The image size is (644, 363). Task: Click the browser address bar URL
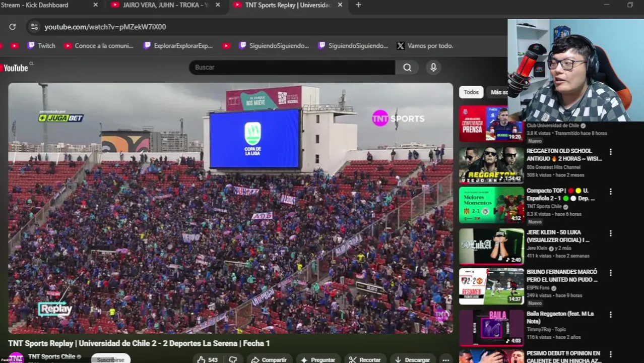point(105,27)
